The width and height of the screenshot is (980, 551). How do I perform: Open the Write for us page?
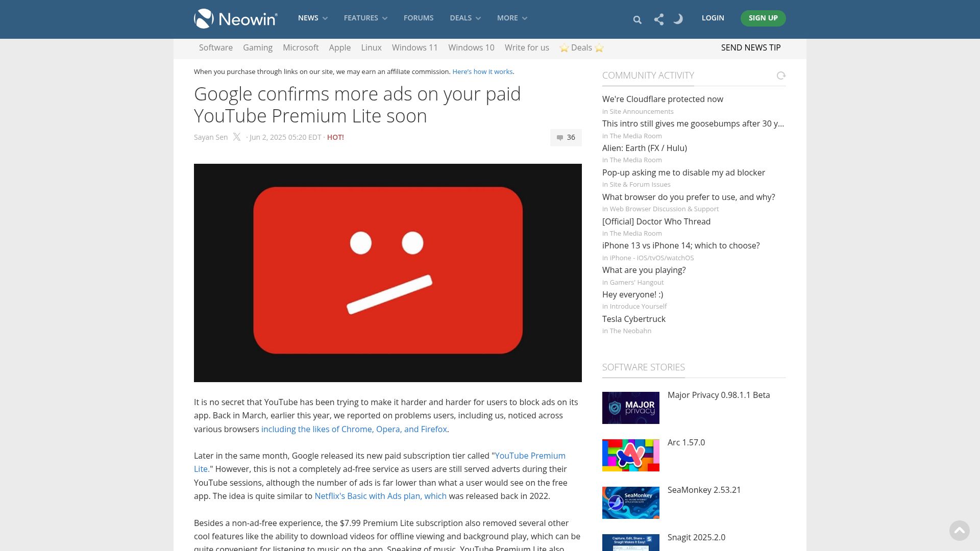[527, 47]
